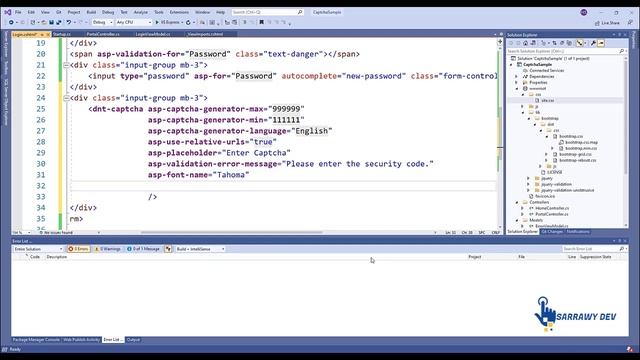Screen dimensions: 640x360
Task: Click the bookmark toolbar icon
Action: click(x=262, y=22)
